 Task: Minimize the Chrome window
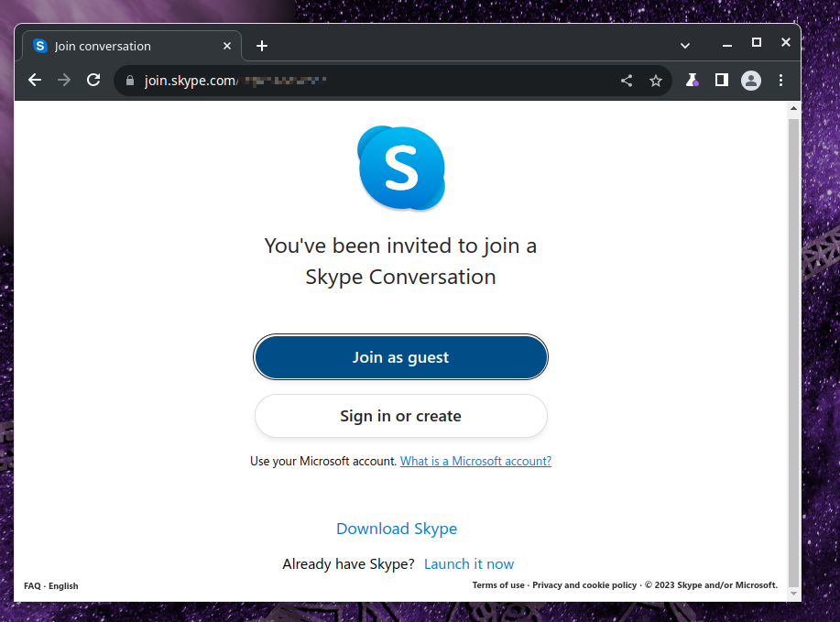pos(727,45)
